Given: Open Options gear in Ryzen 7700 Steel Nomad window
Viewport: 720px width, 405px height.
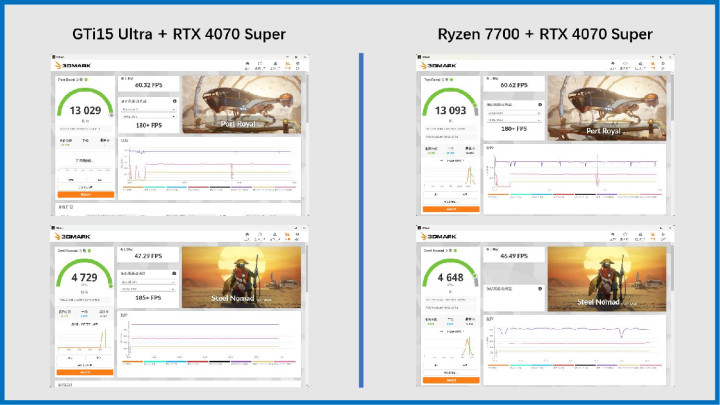Looking at the screenshot, I should (x=663, y=236).
